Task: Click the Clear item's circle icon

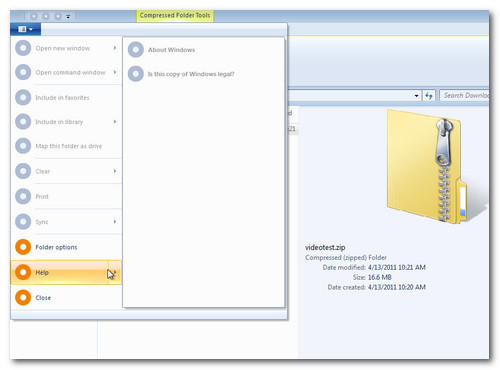Action: (23, 171)
